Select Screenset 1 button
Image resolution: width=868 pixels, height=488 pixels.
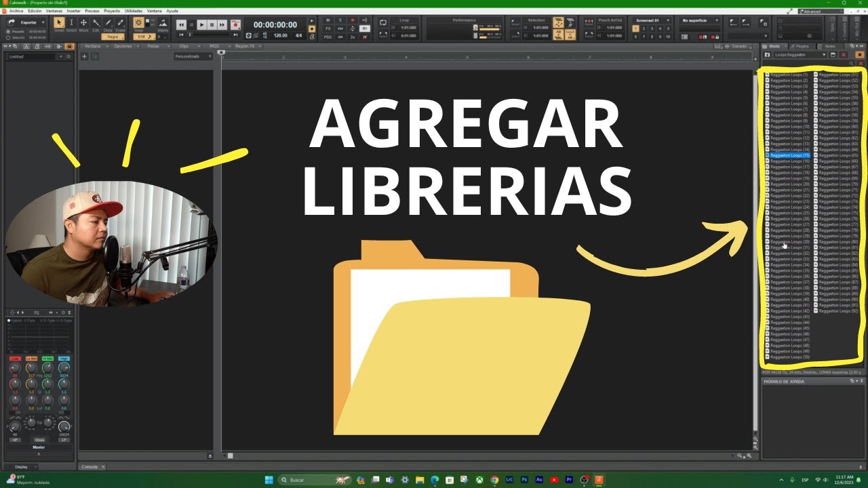tap(636, 28)
